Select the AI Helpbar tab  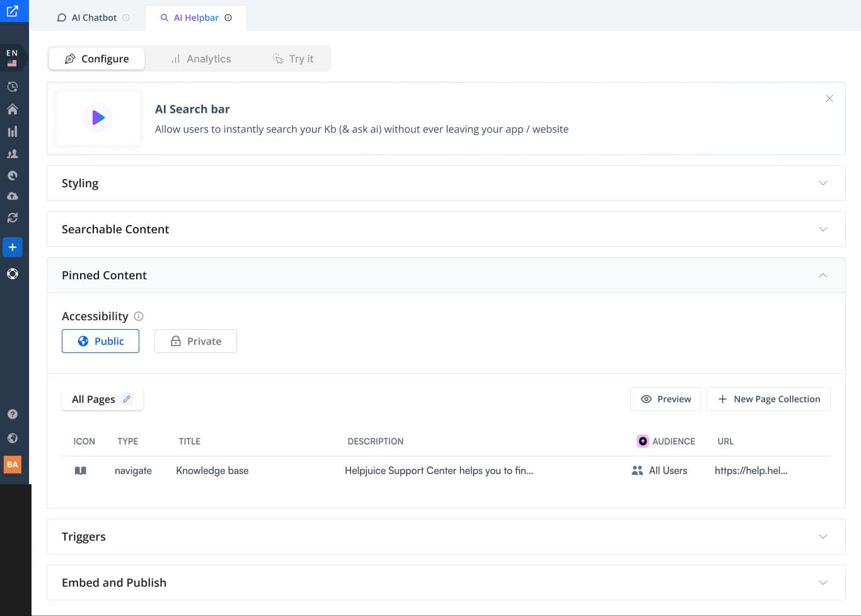point(196,18)
